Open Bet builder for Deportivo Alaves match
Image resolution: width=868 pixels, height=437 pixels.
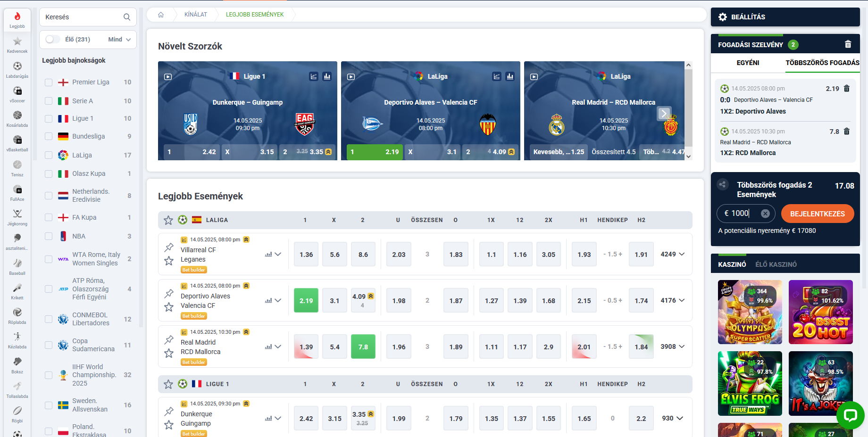(x=194, y=316)
